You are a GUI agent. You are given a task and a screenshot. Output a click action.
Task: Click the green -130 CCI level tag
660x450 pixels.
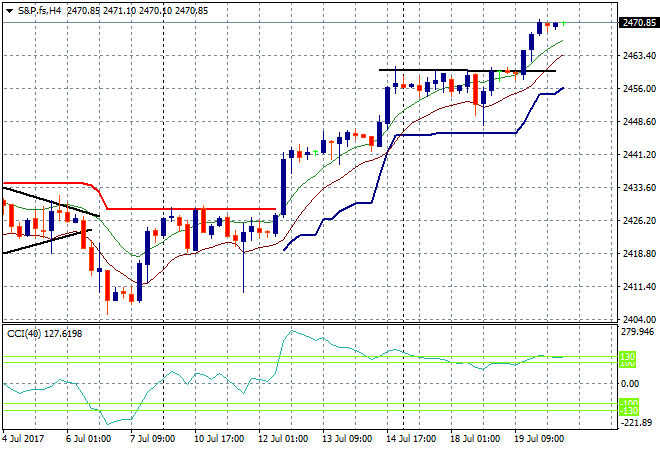[x=629, y=411]
